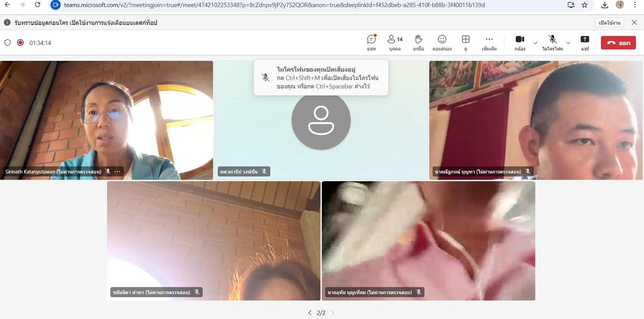Bookmark this page with the star icon
Image resolution: width=644 pixels, height=319 pixels.
pyautogui.click(x=585, y=5)
